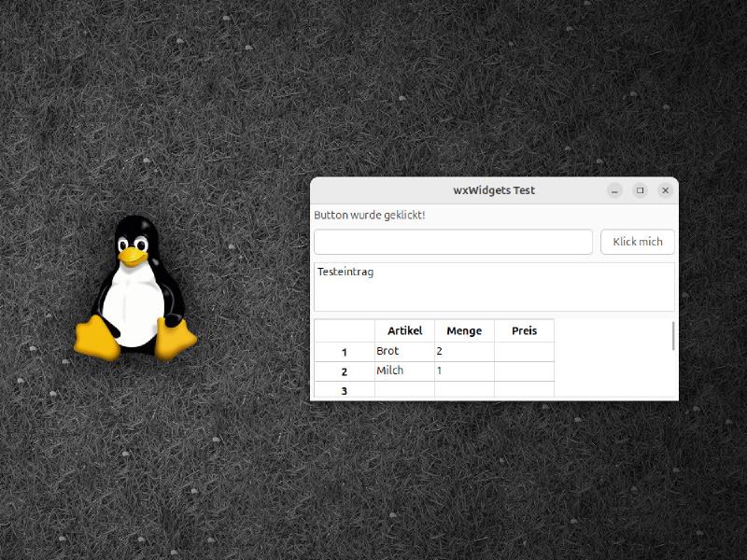Select the Menge cell of the Brot row
The width and height of the screenshot is (747, 560).
[464, 352]
